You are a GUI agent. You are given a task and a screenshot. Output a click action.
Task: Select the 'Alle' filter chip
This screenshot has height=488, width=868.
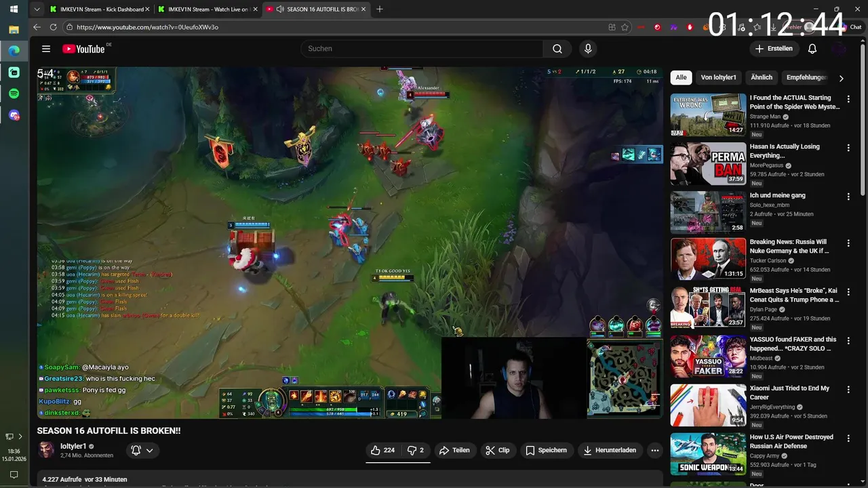(681, 78)
